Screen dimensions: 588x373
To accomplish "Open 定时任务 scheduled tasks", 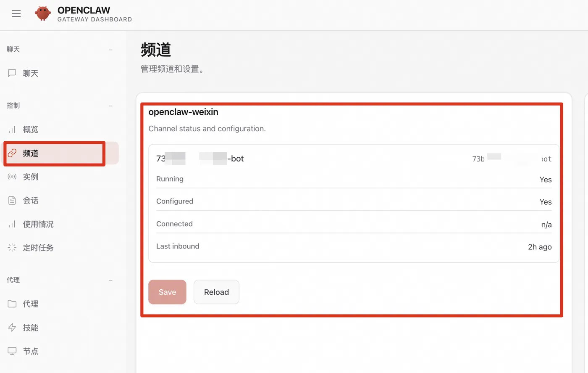I will tap(61, 248).
